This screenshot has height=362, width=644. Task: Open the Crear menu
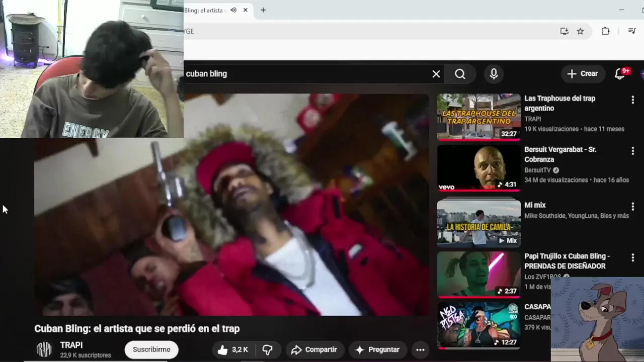582,73
